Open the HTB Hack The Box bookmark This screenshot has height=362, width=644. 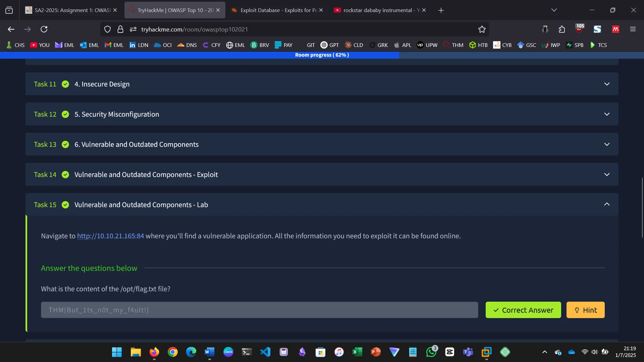[x=478, y=45]
